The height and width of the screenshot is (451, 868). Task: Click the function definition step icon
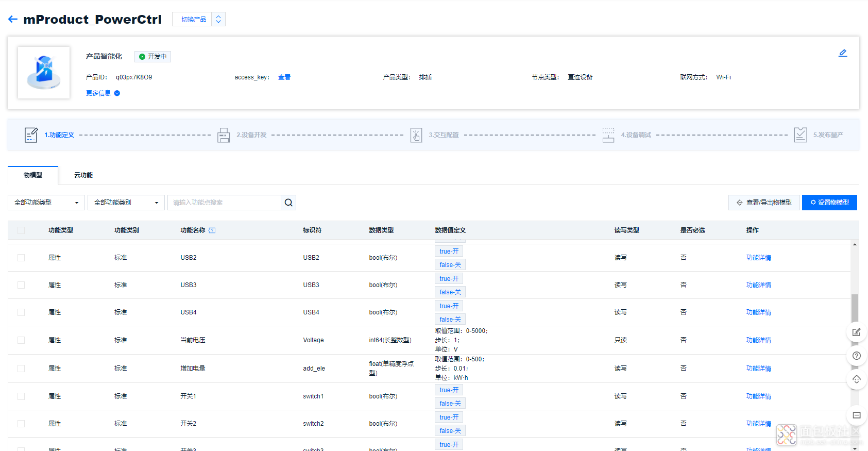coord(31,135)
